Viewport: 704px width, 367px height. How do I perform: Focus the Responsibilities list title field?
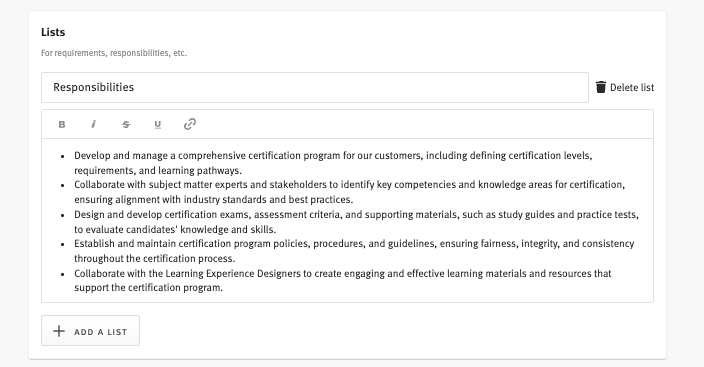[x=315, y=87]
